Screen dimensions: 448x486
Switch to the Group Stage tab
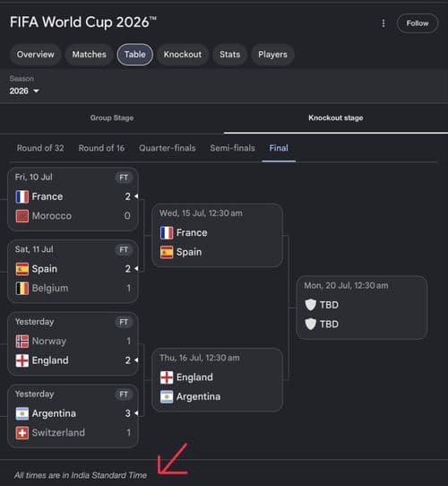(112, 118)
